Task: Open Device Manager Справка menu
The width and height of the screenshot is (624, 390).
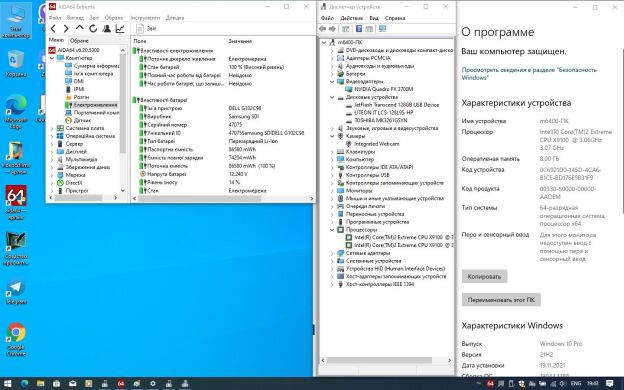Action: pyautogui.click(x=395, y=18)
